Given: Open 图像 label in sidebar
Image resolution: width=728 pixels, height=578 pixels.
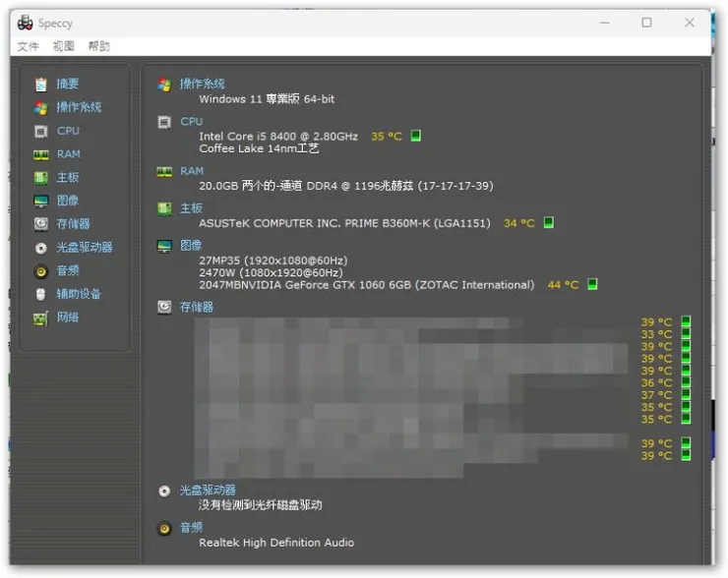Looking at the screenshot, I should click(68, 201).
